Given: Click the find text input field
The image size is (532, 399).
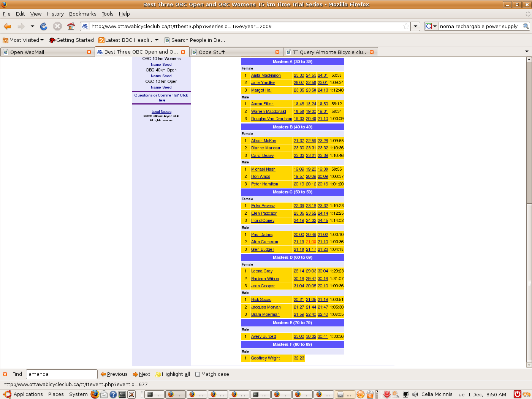Looking at the screenshot, I should click(x=62, y=374).
